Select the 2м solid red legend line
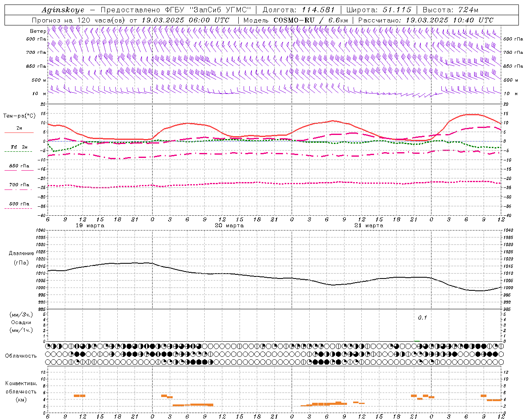The image size is (525, 420). click(19, 133)
